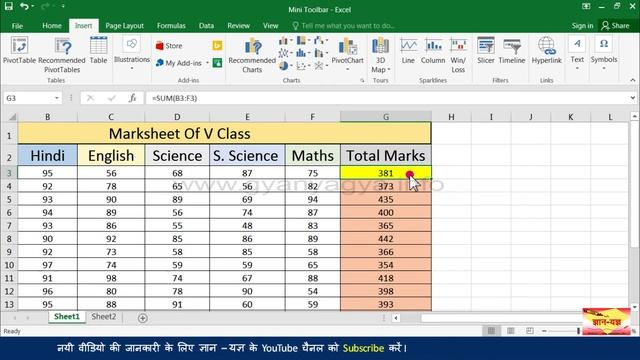Open the ribbon display options icon
Viewport: 640px width, 360px height.
point(586,6)
